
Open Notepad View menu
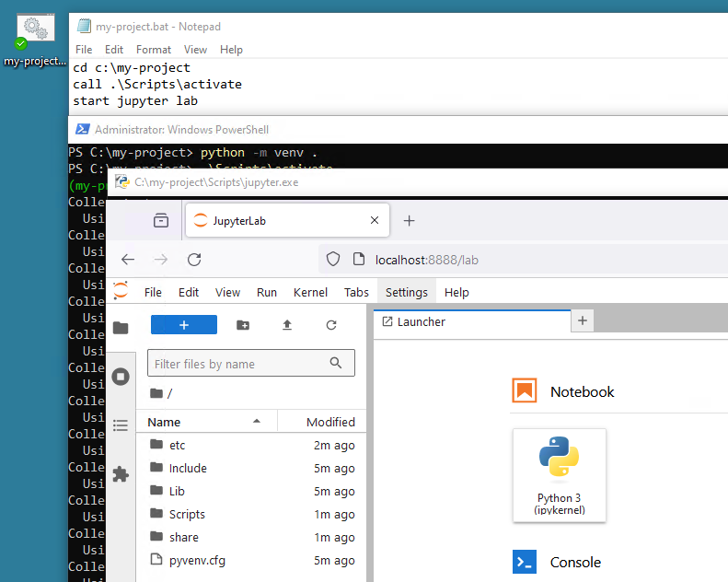[195, 49]
